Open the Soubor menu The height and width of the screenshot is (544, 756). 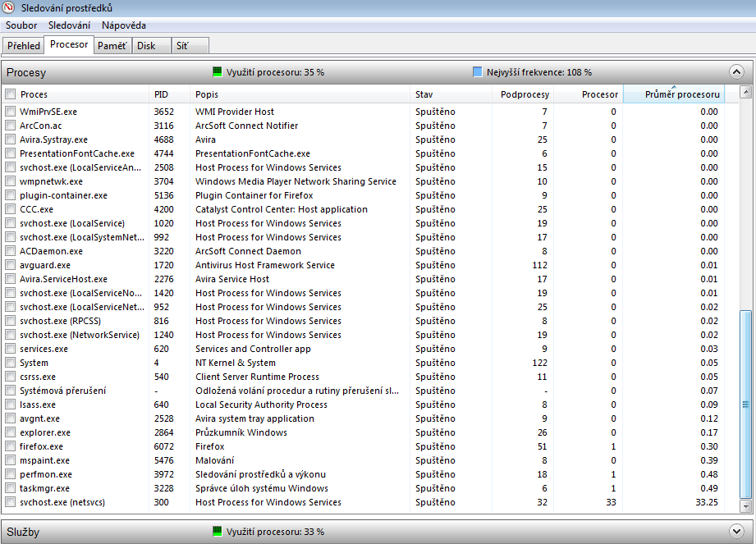point(21,25)
